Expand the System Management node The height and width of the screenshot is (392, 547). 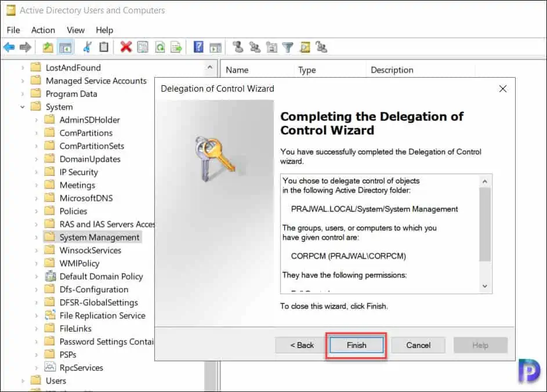(37, 238)
